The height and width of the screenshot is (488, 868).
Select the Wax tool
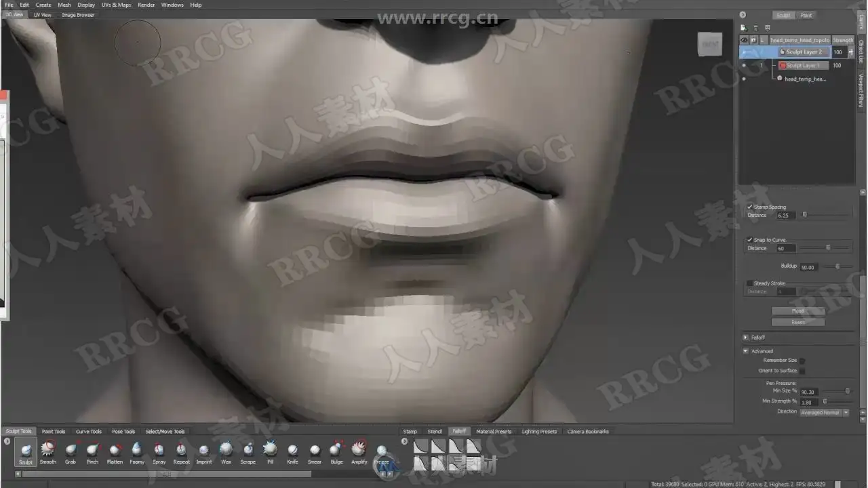226,452
